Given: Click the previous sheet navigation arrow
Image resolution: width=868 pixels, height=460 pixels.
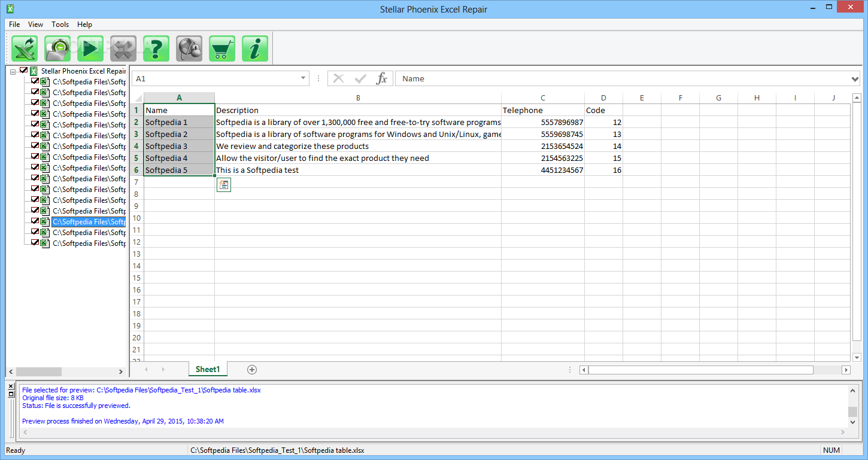Looking at the screenshot, I should tap(146, 370).
